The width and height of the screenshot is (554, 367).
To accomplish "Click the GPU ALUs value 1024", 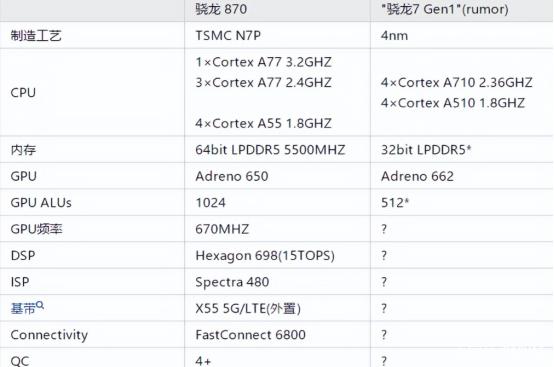I will pyautogui.click(x=211, y=203).
